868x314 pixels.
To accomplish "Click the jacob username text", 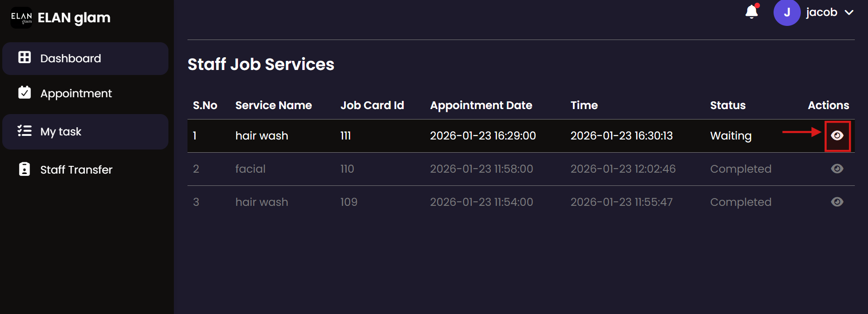I will click(x=821, y=12).
